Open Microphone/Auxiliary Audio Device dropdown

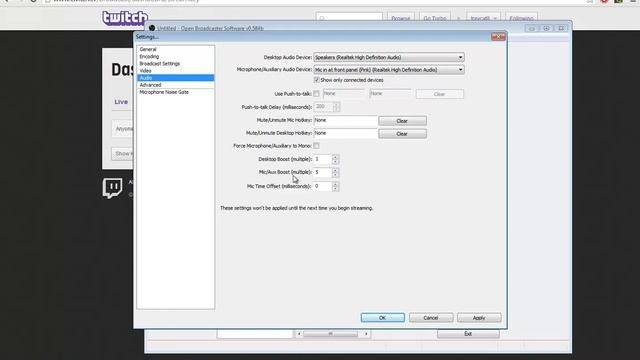coord(389,70)
